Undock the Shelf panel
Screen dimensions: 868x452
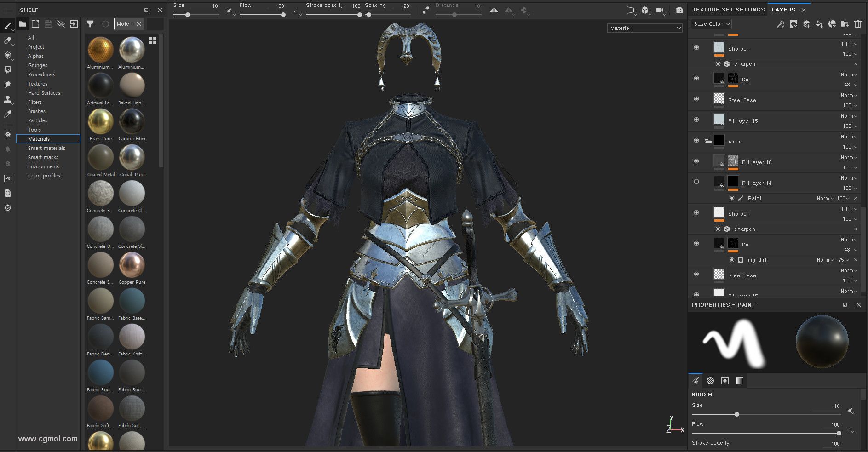click(x=146, y=10)
